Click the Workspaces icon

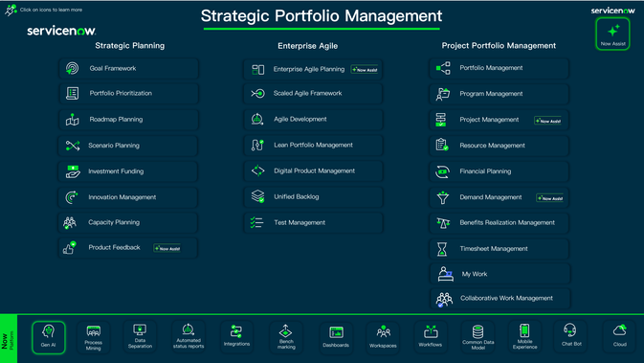click(383, 337)
